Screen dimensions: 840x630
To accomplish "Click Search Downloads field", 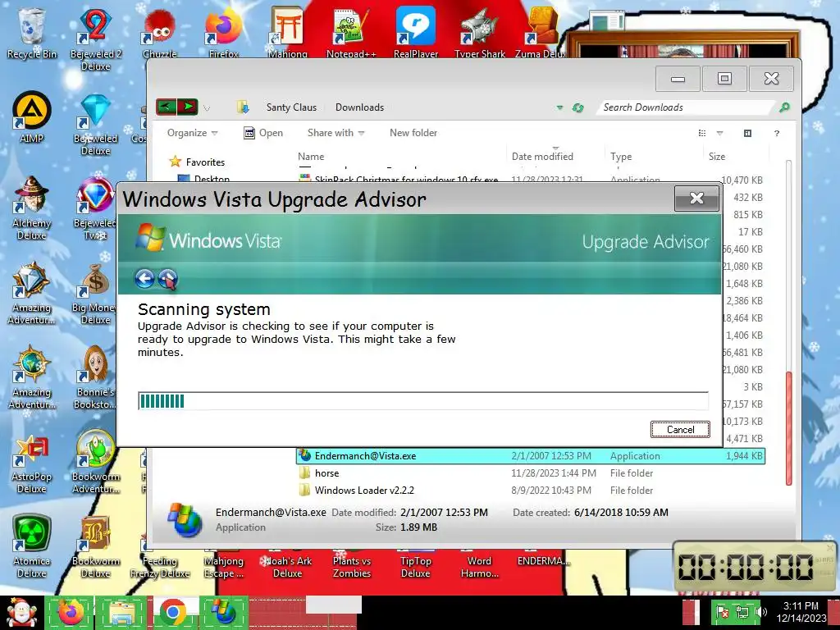I will [686, 107].
